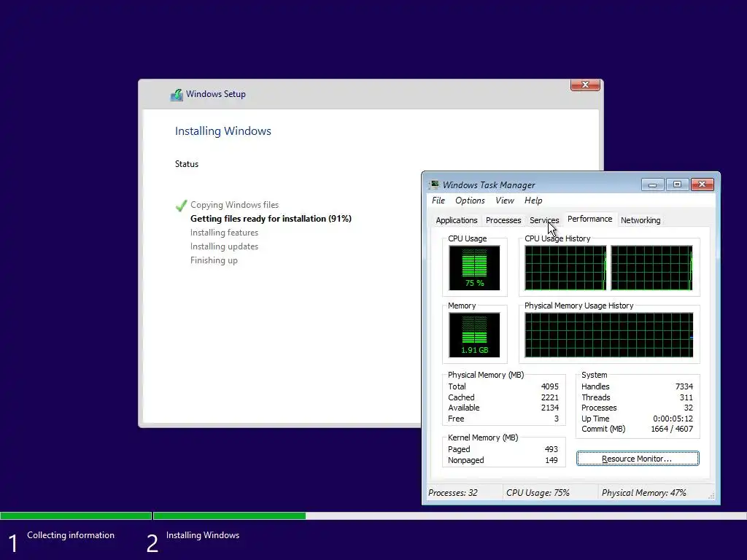Click the 'Collecting information' step label
The image size is (747, 560).
click(71, 535)
